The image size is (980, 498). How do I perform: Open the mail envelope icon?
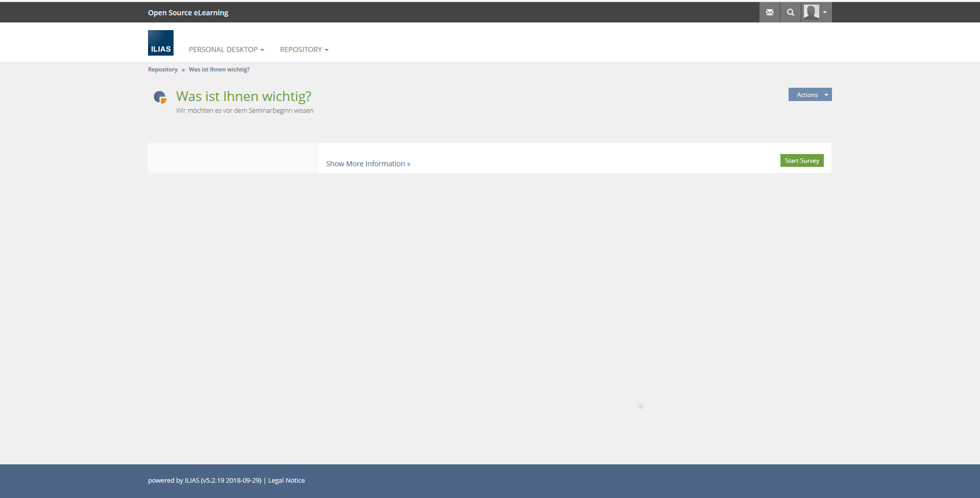tap(770, 12)
